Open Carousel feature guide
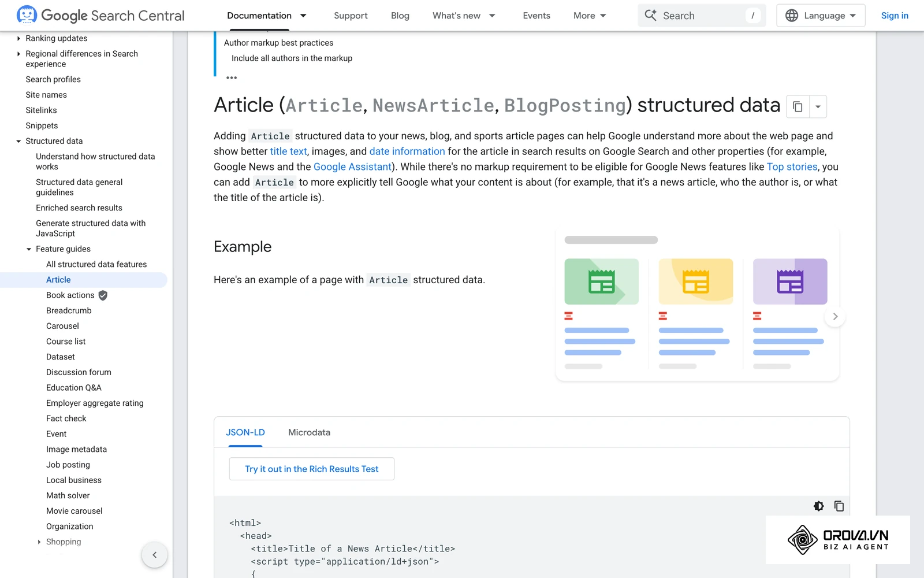924x578 pixels. point(62,326)
